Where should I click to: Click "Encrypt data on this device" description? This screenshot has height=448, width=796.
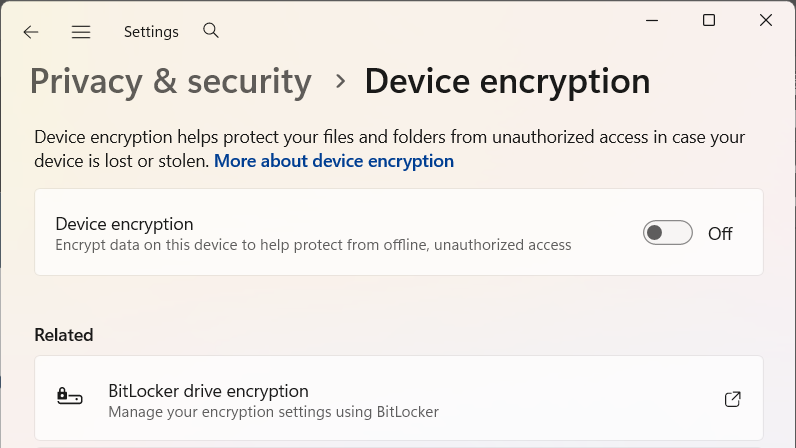tap(313, 245)
